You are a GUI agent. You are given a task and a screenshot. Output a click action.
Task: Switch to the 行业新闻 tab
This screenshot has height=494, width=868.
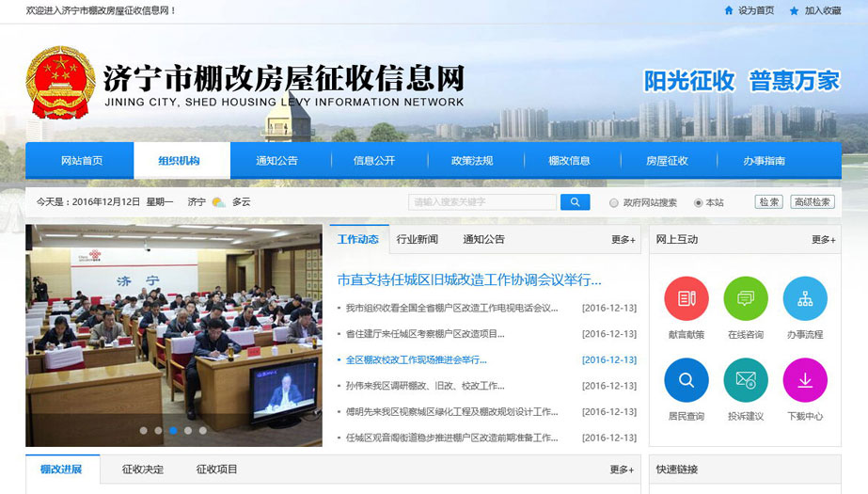(417, 239)
